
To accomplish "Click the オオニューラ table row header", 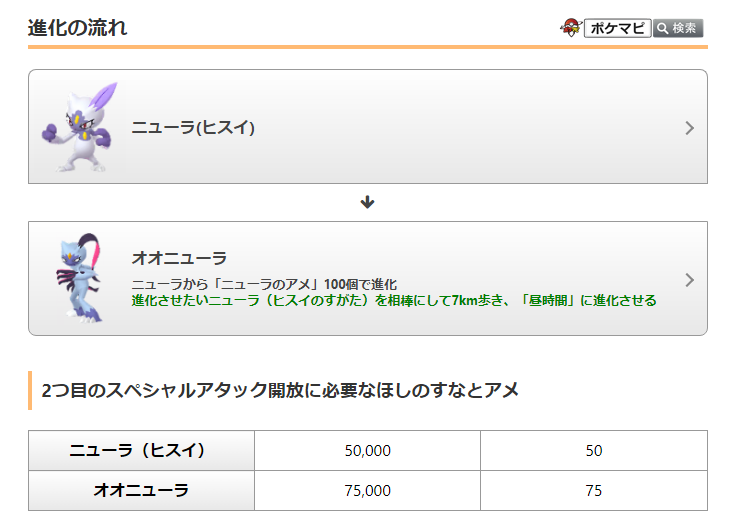I will tap(141, 490).
